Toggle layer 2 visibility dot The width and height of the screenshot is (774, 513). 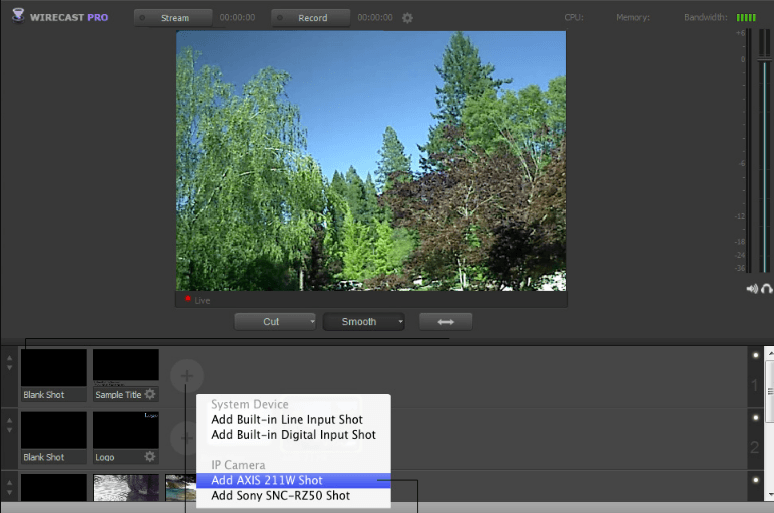point(755,418)
